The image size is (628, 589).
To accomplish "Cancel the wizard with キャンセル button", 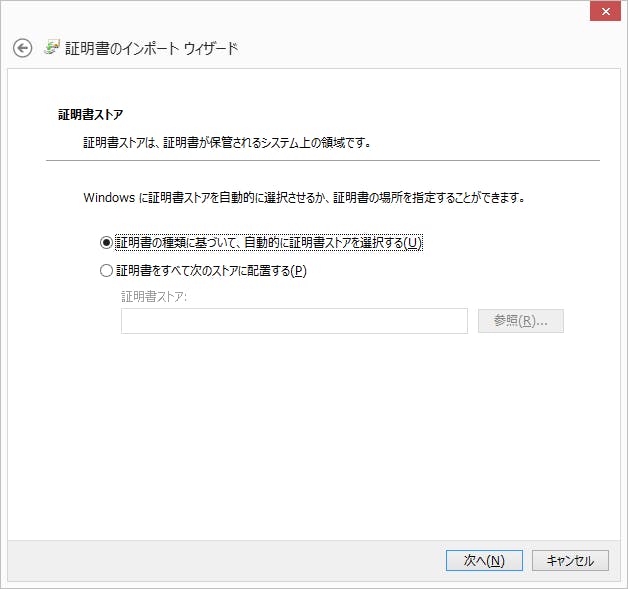I will [570, 560].
